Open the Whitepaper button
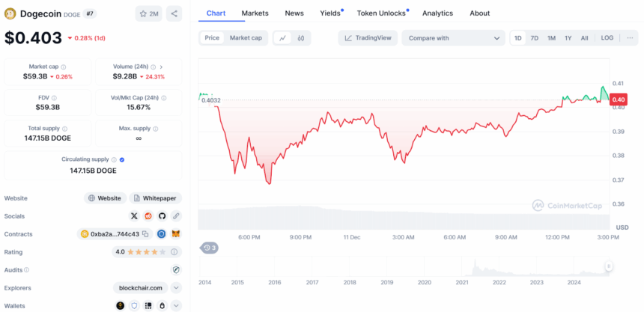This screenshot has height=312, width=644. tap(156, 198)
